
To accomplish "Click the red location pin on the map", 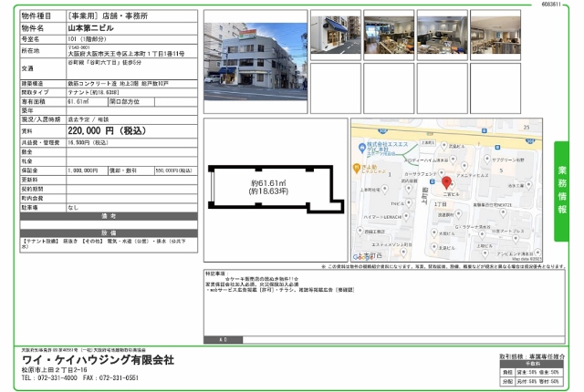I will tap(446, 182).
